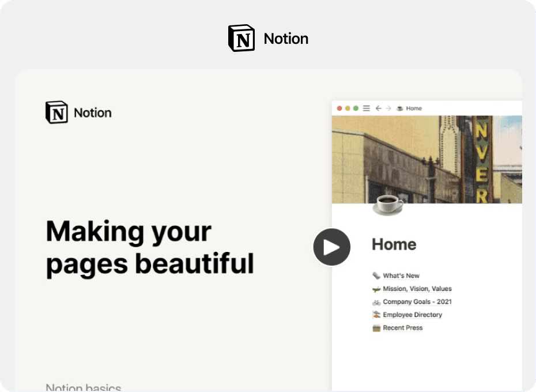Click the icon beside Employee Directory
The image size is (536, 392).
(376, 315)
